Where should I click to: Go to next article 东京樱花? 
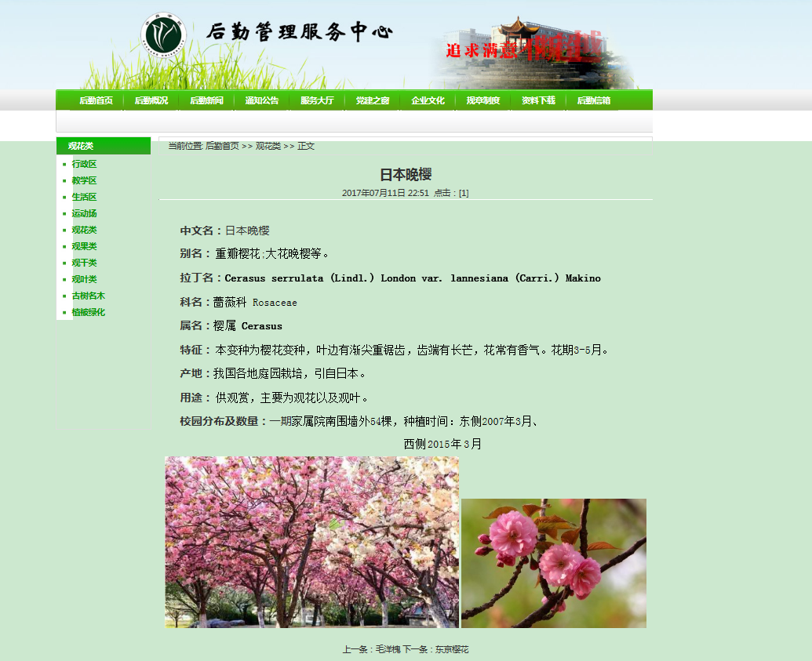coord(451,649)
